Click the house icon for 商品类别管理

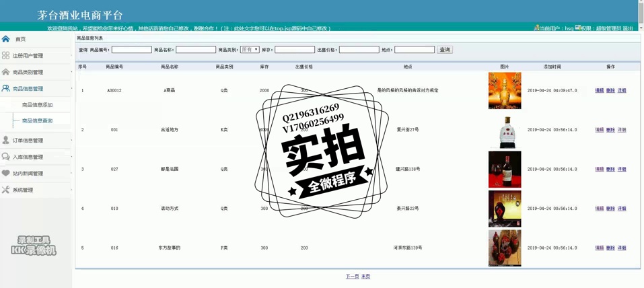tap(6, 72)
